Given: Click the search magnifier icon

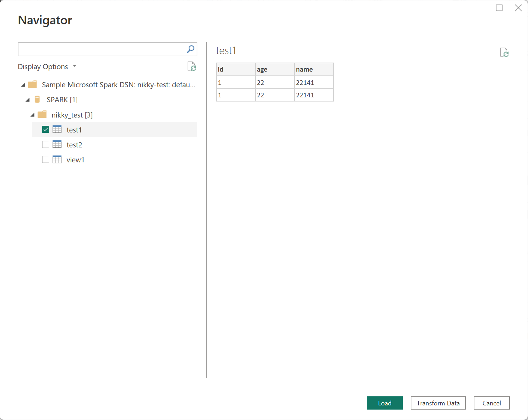Looking at the screenshot, I should coord(190,49).
